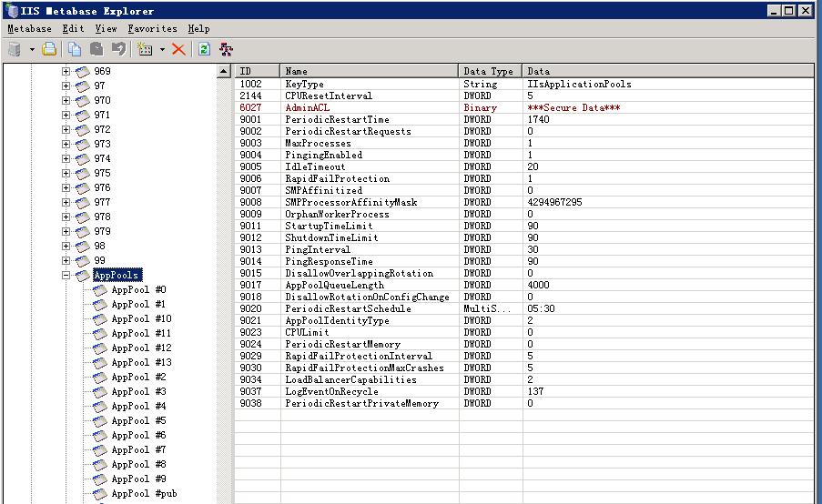Select the AppPool #11 tree item
Viewport: 822px width, 504px height.
coord(141,333)
